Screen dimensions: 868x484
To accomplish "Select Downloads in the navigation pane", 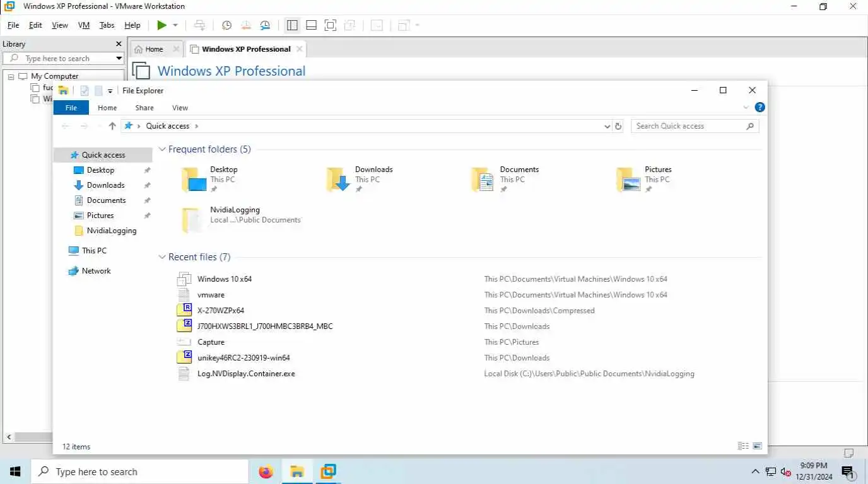I will pos(105,185).
